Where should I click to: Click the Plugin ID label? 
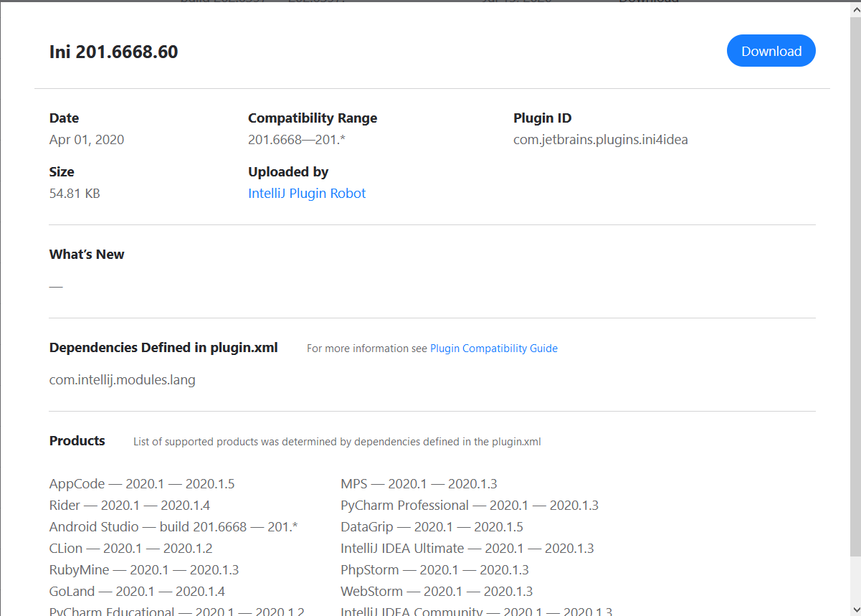tap(543, 118)
